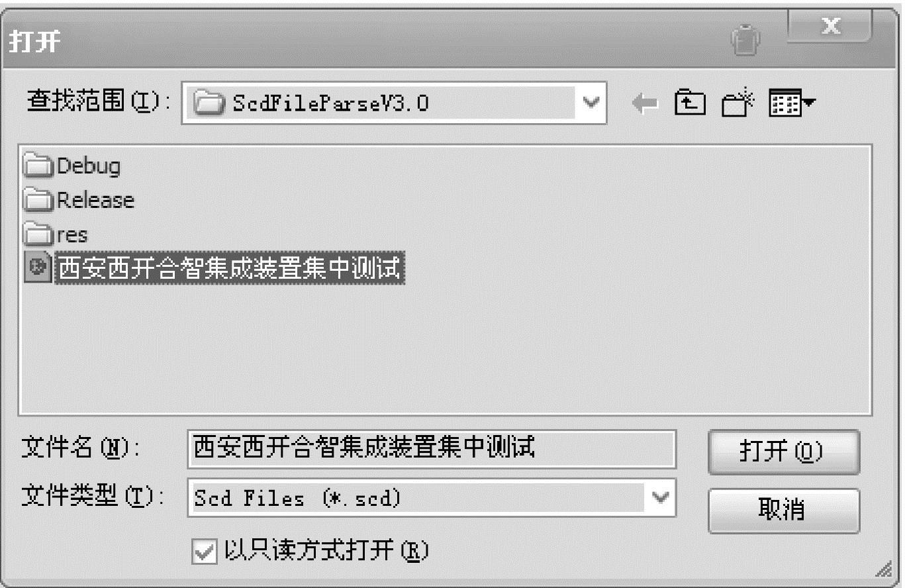Select the Release folder name
This screenshot has width=905, height=588.
[95, 200]
